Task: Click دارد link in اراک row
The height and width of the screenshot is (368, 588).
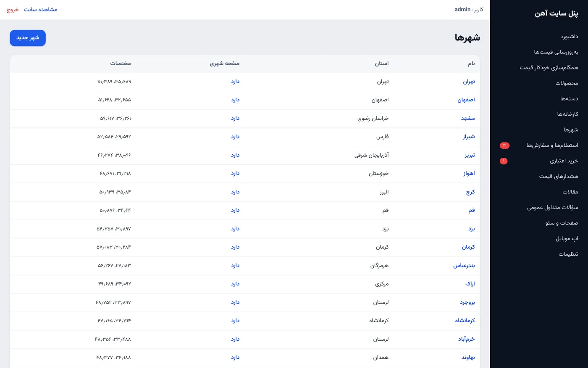Action: click(235, 284)
